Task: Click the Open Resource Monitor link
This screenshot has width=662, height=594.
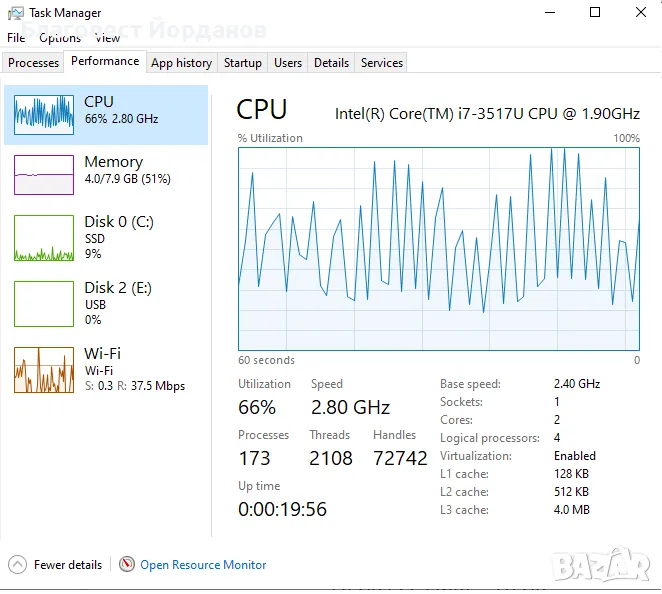Action: 203,565
